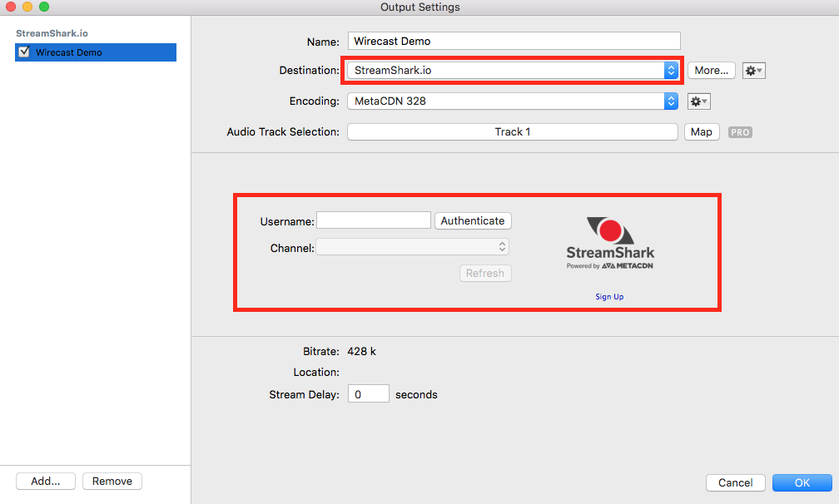Open the Destination dropdown showing StreamShark.io

513,71
